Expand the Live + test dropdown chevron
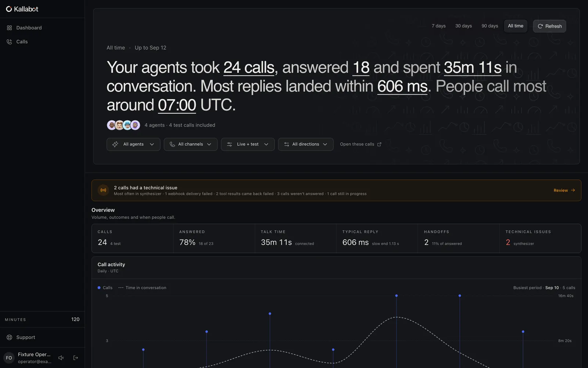This screenshot has width=588, height=368. 266,144
